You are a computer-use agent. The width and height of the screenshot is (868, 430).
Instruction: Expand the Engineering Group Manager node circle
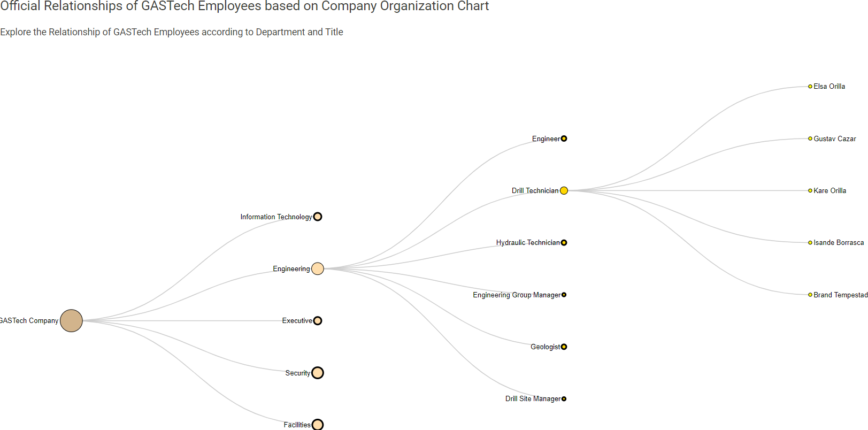(564, 295)
